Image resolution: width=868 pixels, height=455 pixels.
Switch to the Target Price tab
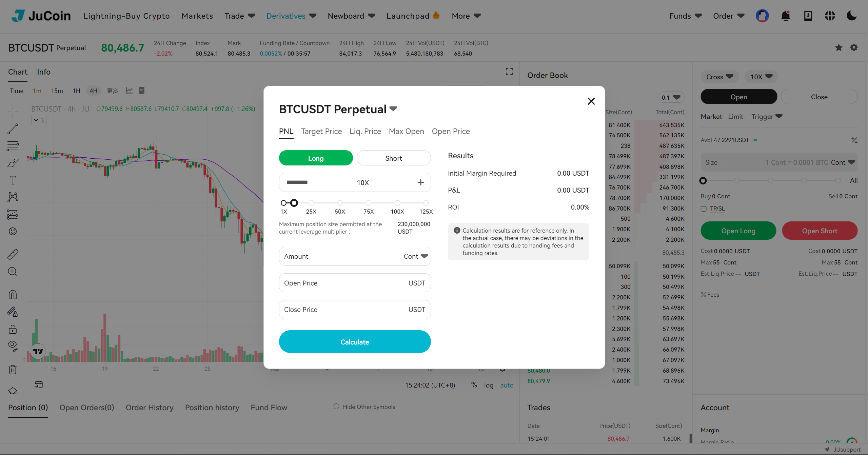pyautogui.click(x=321, y=131)
